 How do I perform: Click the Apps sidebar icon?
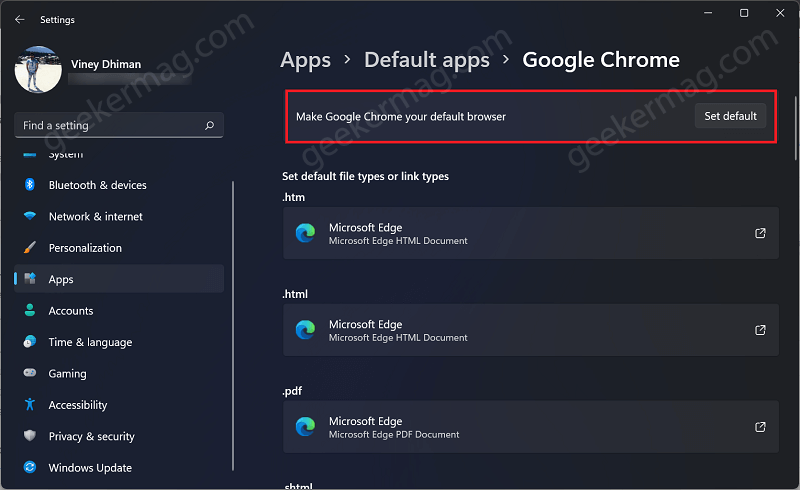pos(30,279)
